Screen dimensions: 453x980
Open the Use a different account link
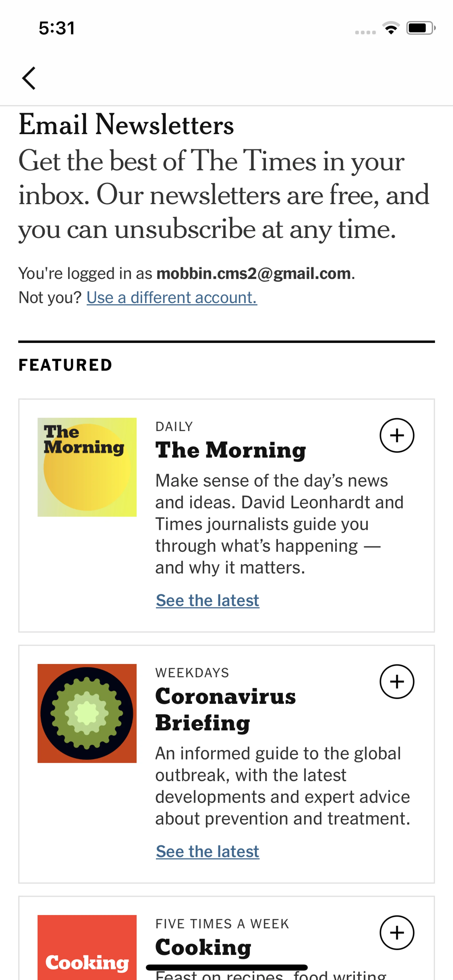[x=171, y=298]
